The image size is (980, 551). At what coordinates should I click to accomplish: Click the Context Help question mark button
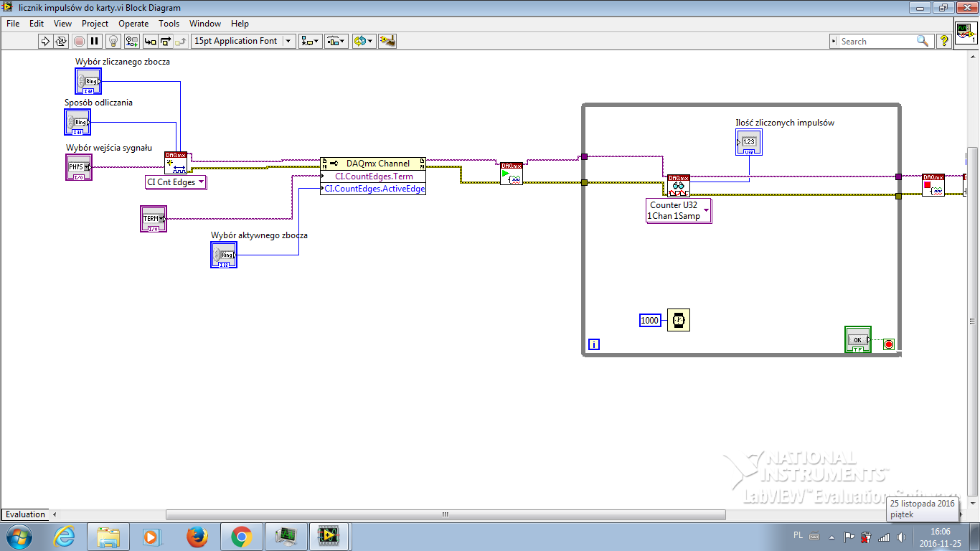pyautogui.click(x=944, y=41)
